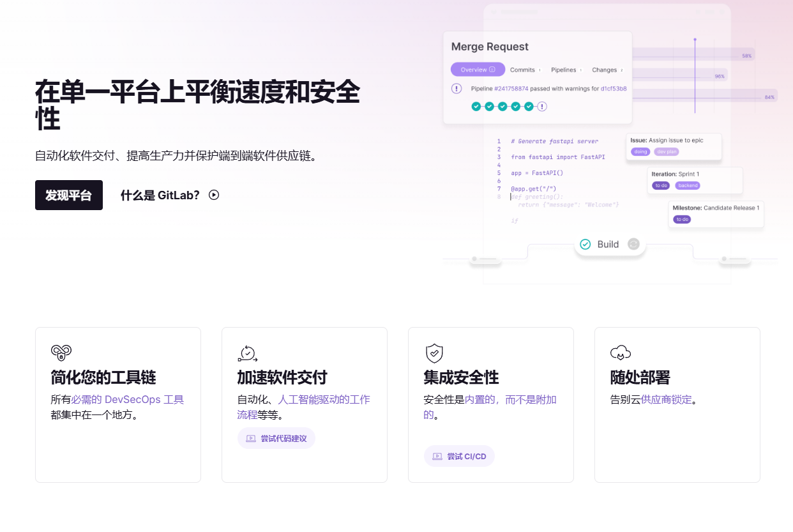793x532 pixels.
Task: Click the Iteration: Sprint 1 card title
Action: [675, 174]
